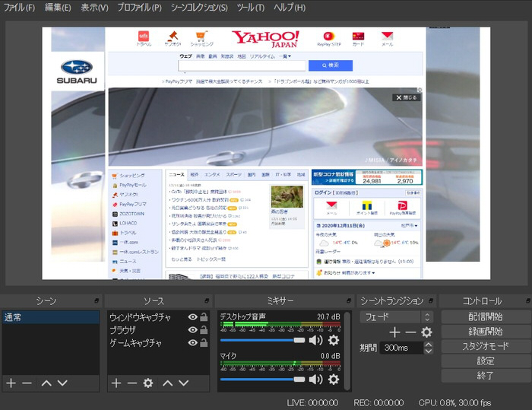Select the ニュース tab in preview
The image size is (532, 410).
[176, 174]
